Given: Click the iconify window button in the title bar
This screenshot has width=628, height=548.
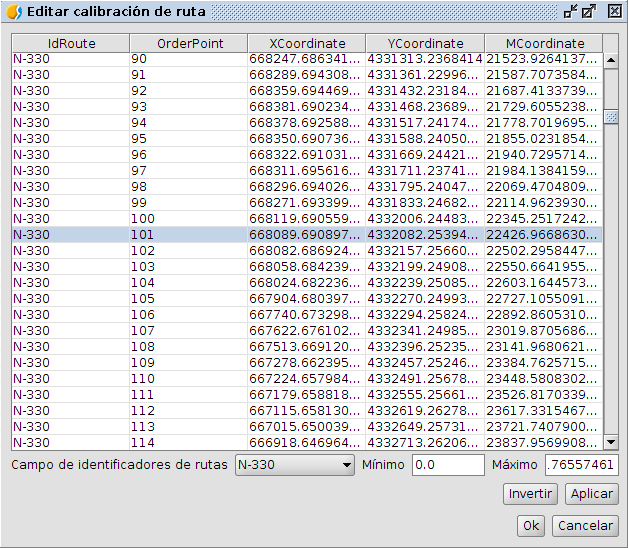Looking at the screenshot, I should point(570,12).
